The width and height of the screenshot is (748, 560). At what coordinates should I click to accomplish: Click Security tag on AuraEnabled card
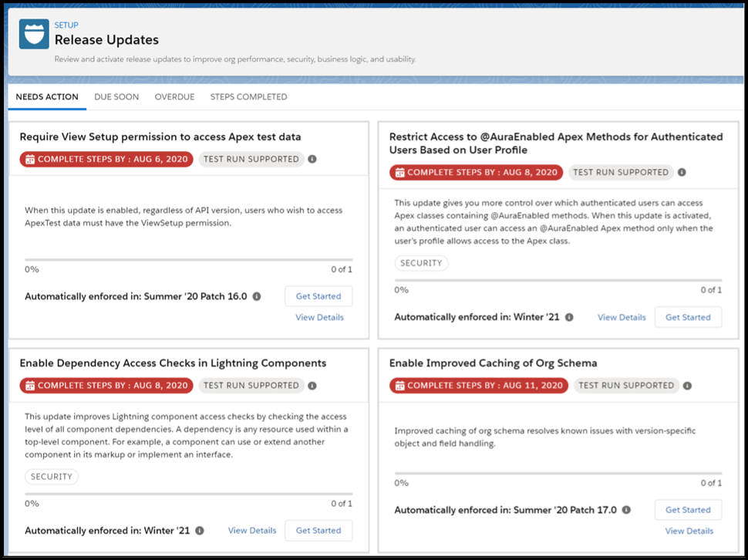(421, 263)
